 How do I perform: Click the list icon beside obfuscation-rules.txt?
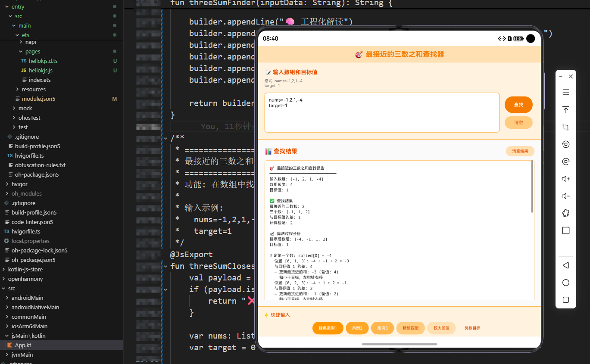(x=12, y=165)
